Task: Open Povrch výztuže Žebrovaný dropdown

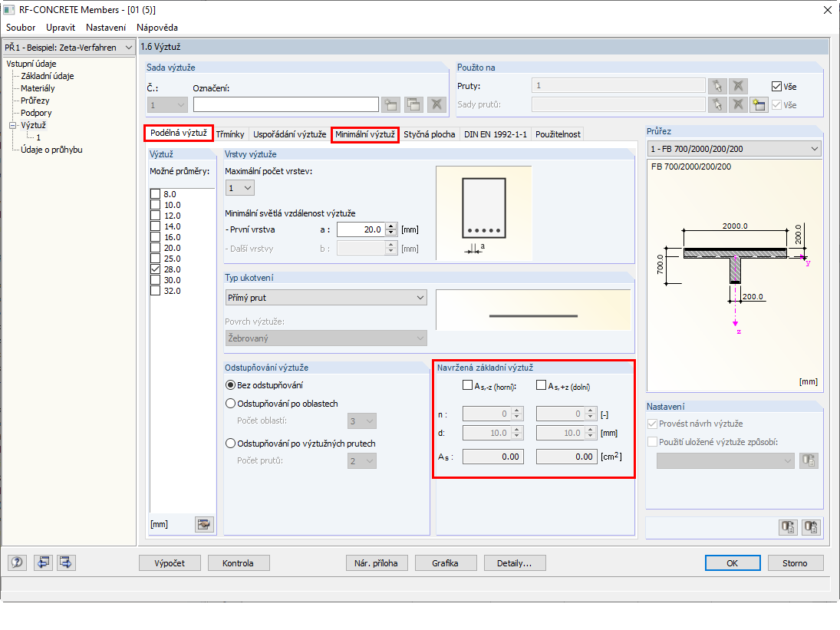Action: pyautogui.click(x=326, y=338)
